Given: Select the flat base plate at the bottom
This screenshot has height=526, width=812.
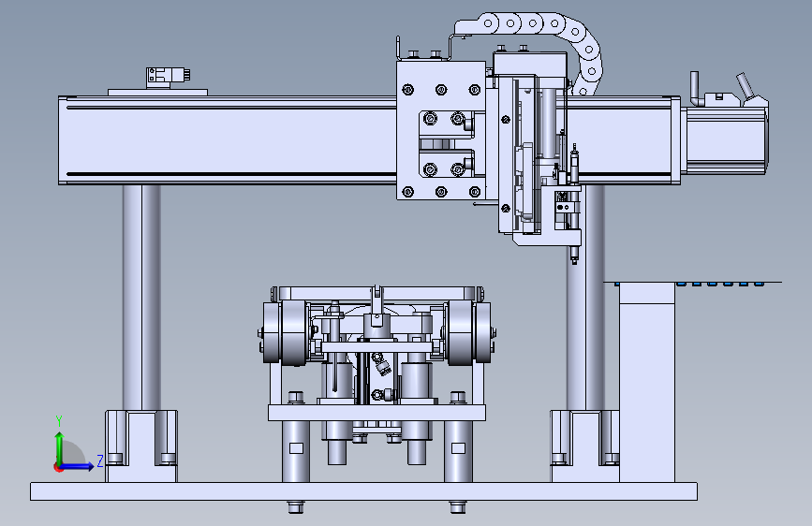Looking at the screenshot, I should (x=363, y=491).
